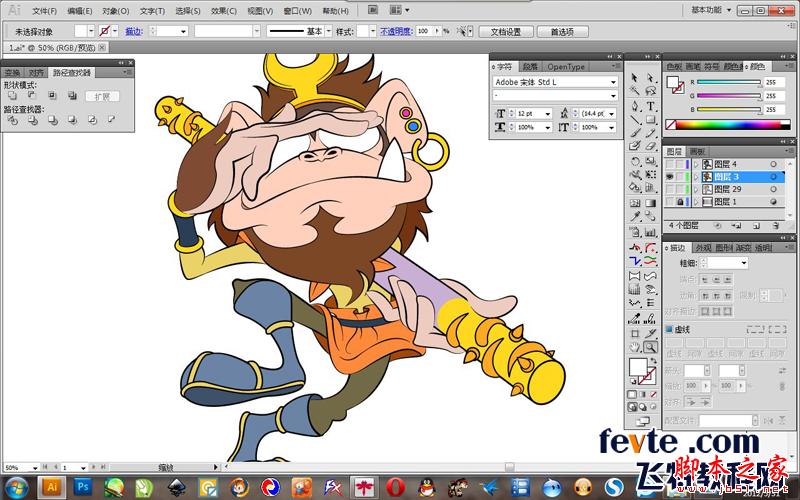Select the Artboard tool

[x=635, y=334]
